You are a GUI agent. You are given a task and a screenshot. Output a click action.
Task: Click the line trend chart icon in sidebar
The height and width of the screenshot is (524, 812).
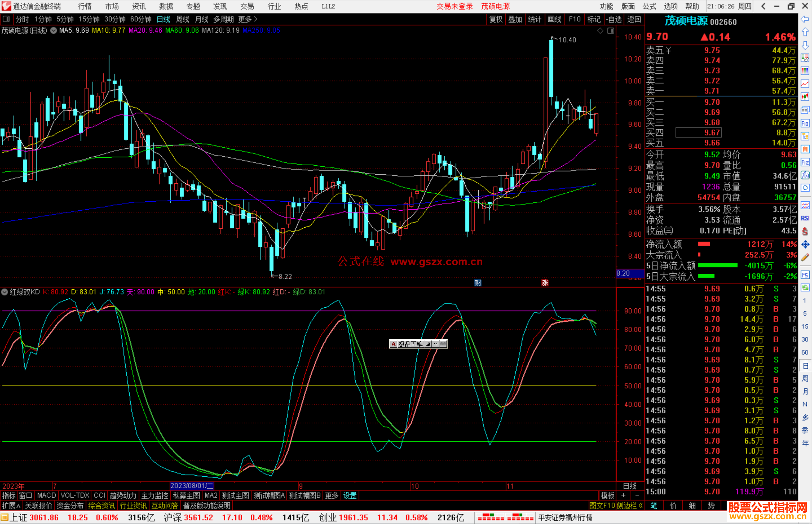click(805, 83)
